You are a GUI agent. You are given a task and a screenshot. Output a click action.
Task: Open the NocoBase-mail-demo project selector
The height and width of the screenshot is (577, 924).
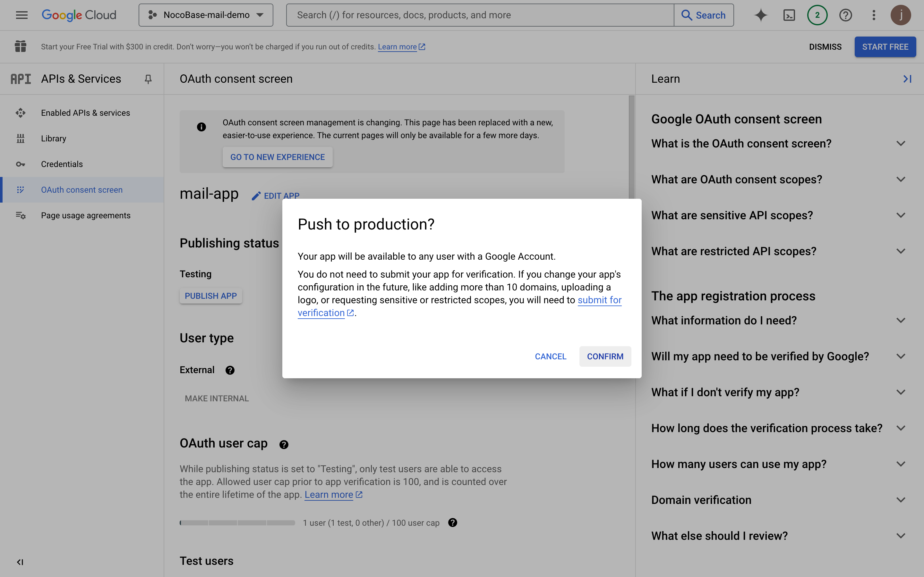pos(205,15)
